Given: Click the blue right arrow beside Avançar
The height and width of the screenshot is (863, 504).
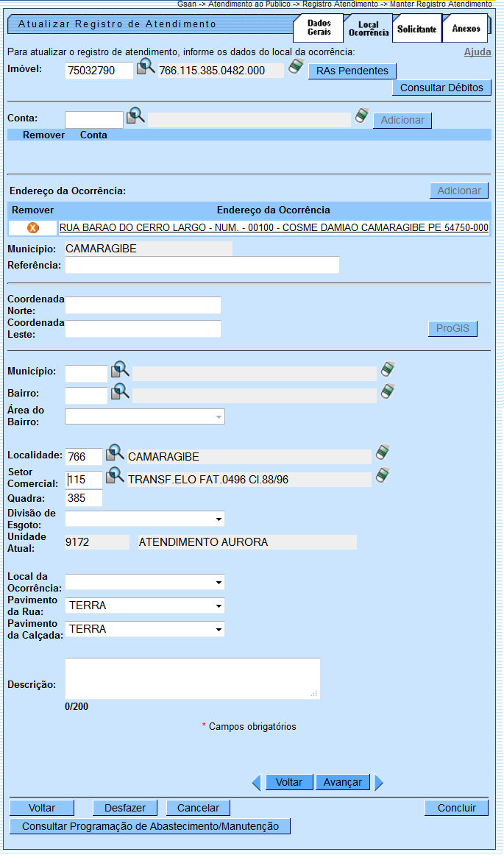Looking at the screenshot, I should (x=379, y=783).
